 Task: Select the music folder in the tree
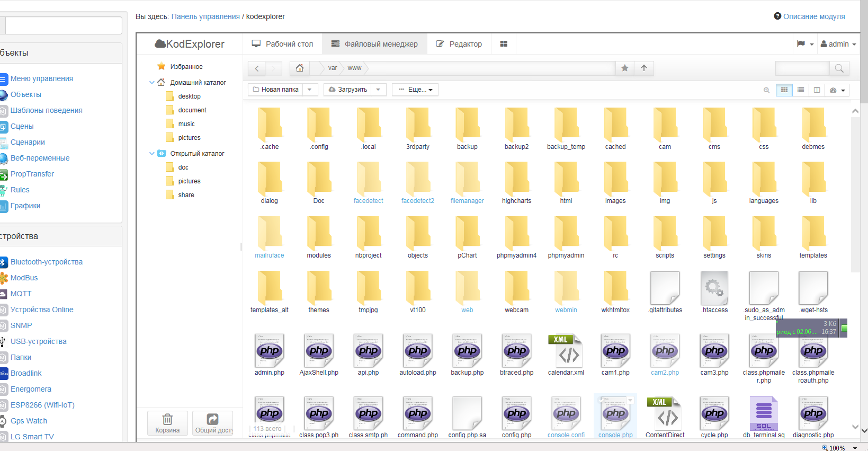[186, 124]
